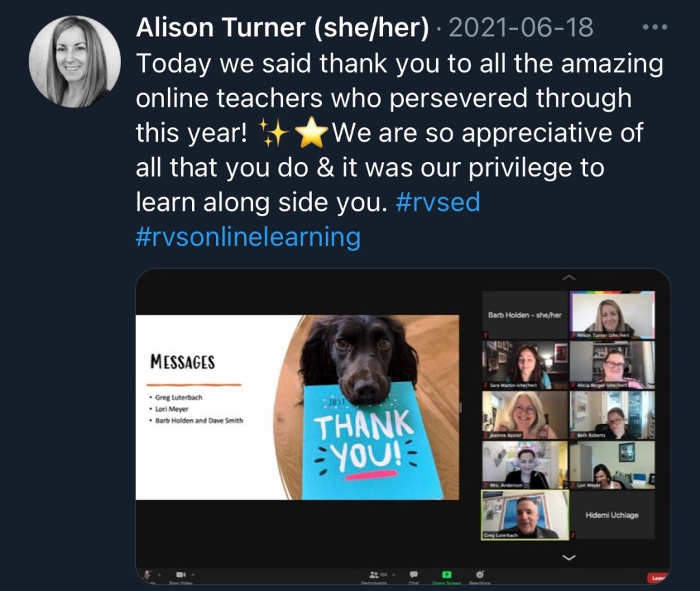Open the tweet's three-dot more options menu

pyautogui.click(x=655, y=27)
